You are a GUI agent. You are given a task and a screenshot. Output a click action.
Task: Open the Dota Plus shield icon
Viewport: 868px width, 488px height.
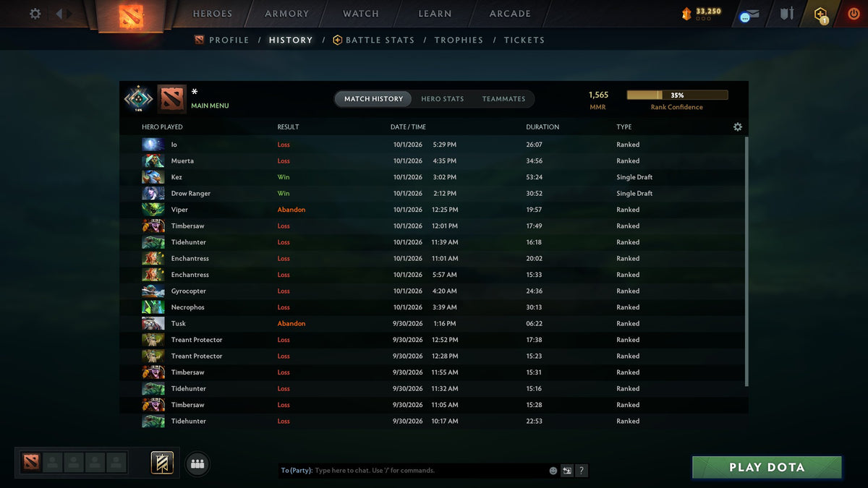coord(820,14)
